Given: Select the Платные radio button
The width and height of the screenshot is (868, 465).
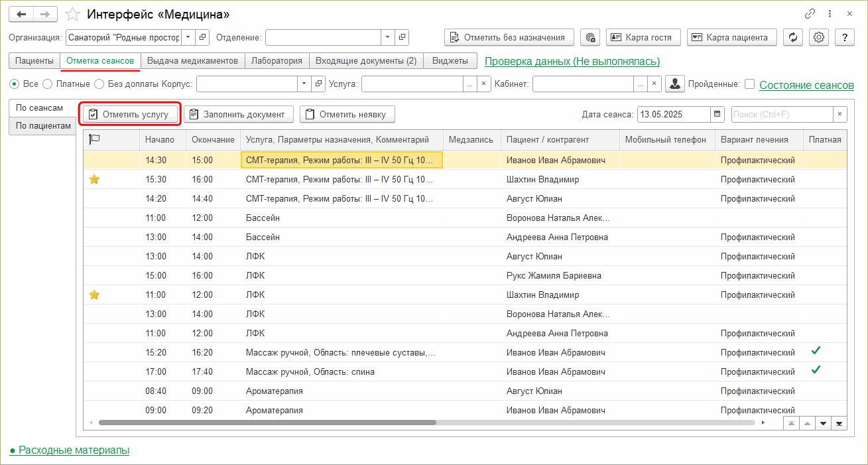Looking at the screenshot, I should coord(47,84).
